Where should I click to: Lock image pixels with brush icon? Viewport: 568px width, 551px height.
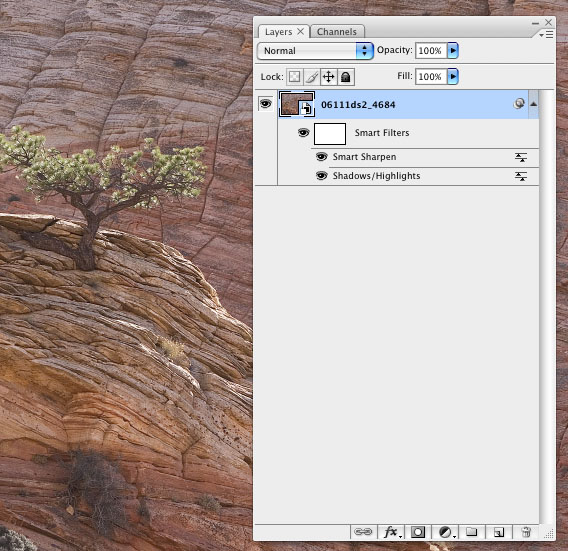click(x=312, y=77)
